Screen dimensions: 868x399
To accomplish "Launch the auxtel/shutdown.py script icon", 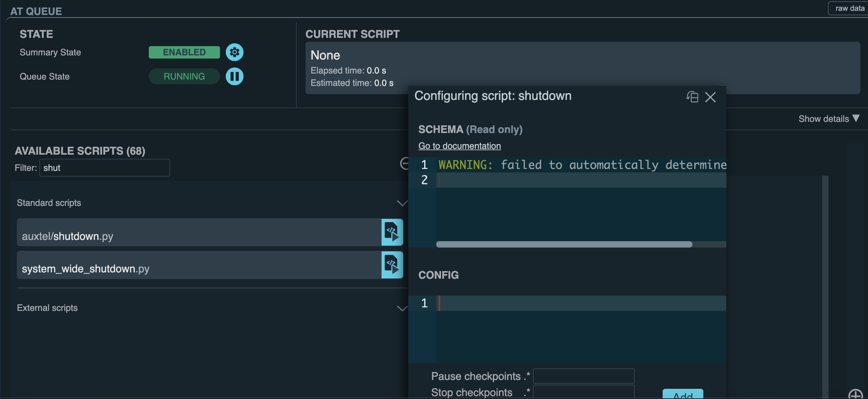I will click(x=392, y=232).
